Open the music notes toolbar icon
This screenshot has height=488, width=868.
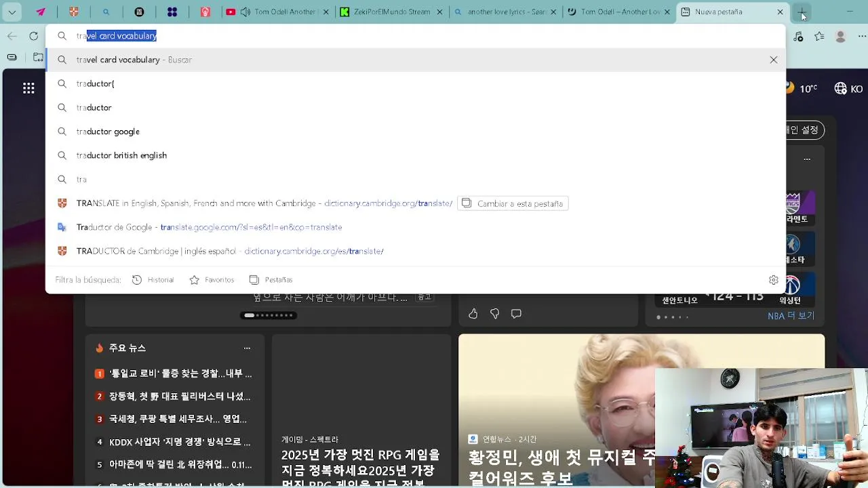(x=798, y=36)
